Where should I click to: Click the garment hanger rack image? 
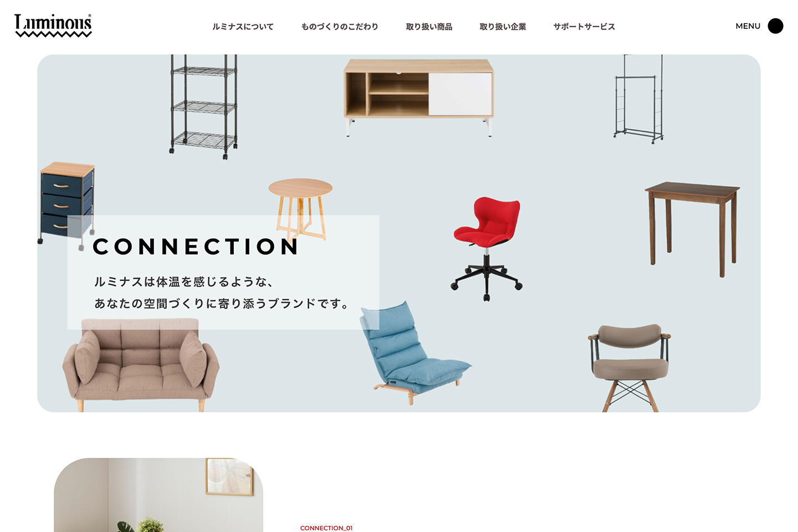(x=638, y=99)
